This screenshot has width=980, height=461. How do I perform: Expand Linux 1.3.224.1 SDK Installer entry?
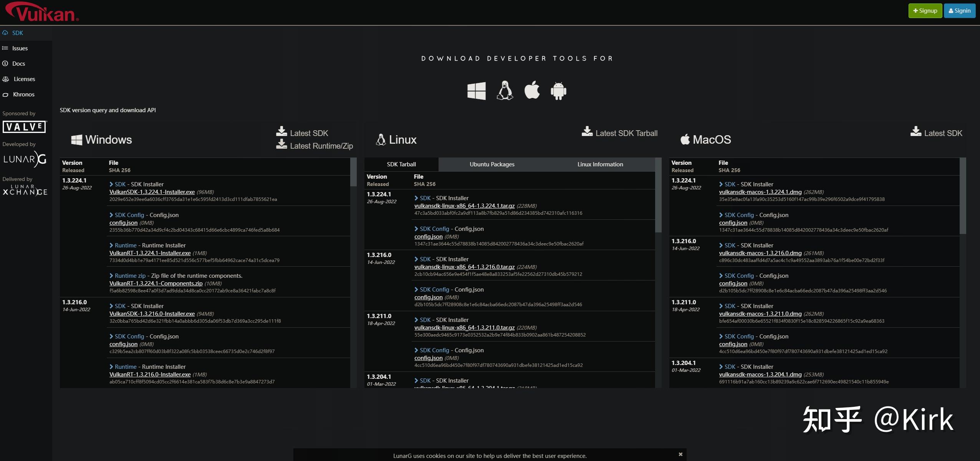[x=422, y=198]
